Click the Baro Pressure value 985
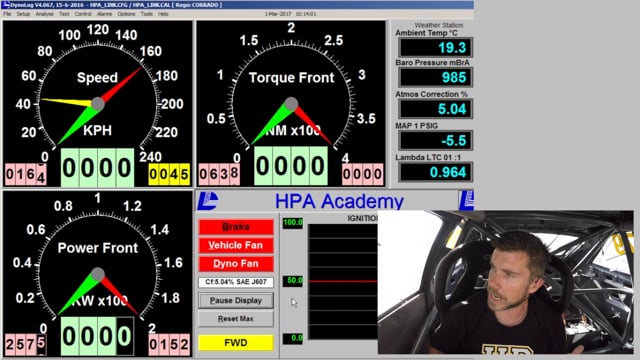The width and height of the screenshot is (640, 360). 436,78
